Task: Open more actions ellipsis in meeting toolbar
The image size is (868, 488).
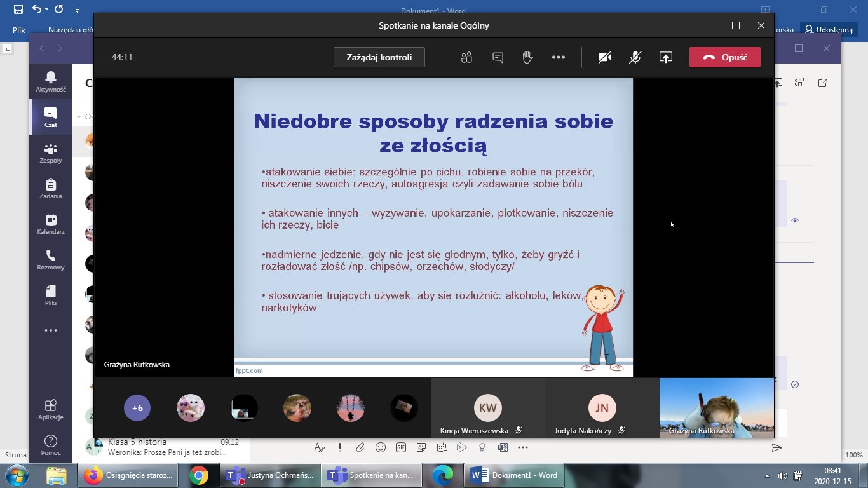Action: (x=559, y=58)
